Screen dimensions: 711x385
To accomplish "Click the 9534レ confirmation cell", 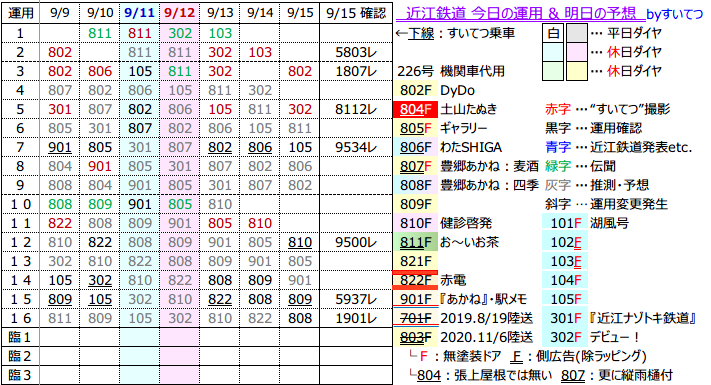I will pyautogui.click(x=356, y=147).
